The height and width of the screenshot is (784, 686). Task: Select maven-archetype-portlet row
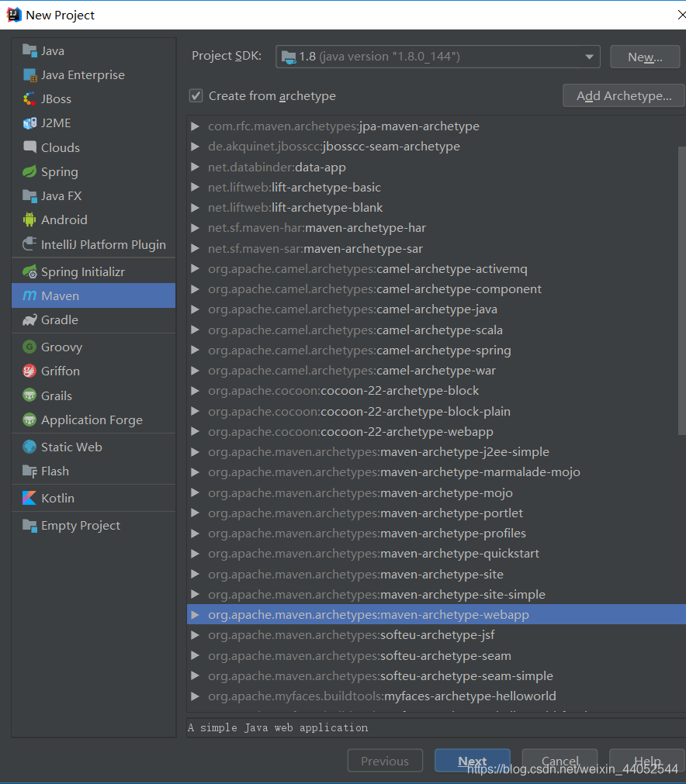point(436,513)
